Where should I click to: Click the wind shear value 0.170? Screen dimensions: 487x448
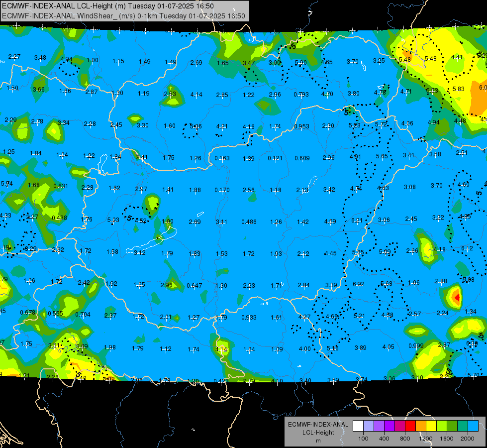222,190
